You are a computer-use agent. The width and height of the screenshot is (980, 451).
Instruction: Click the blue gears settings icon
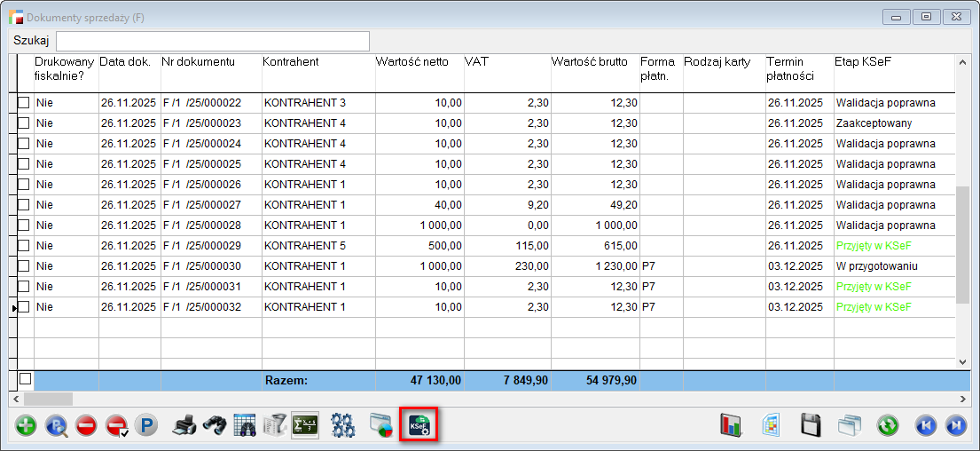coord(343,425)
